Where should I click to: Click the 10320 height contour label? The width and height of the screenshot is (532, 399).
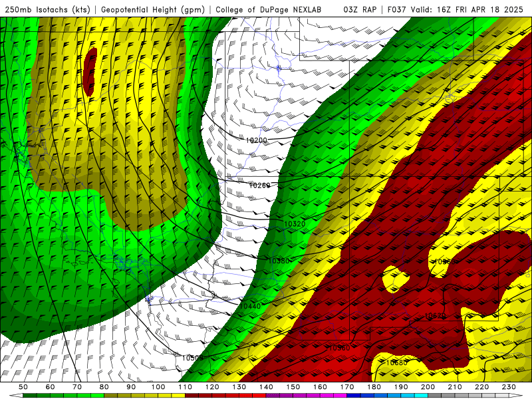[x=295, y=224]
